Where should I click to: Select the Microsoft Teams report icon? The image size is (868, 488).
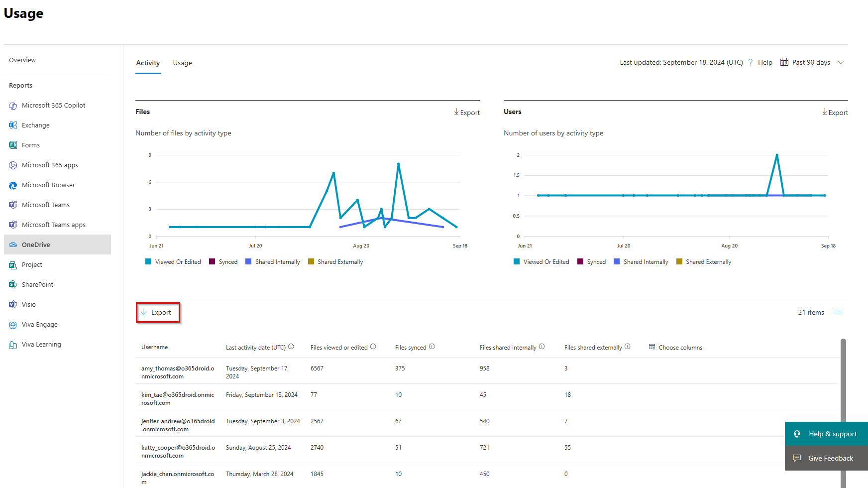point(13,205)
